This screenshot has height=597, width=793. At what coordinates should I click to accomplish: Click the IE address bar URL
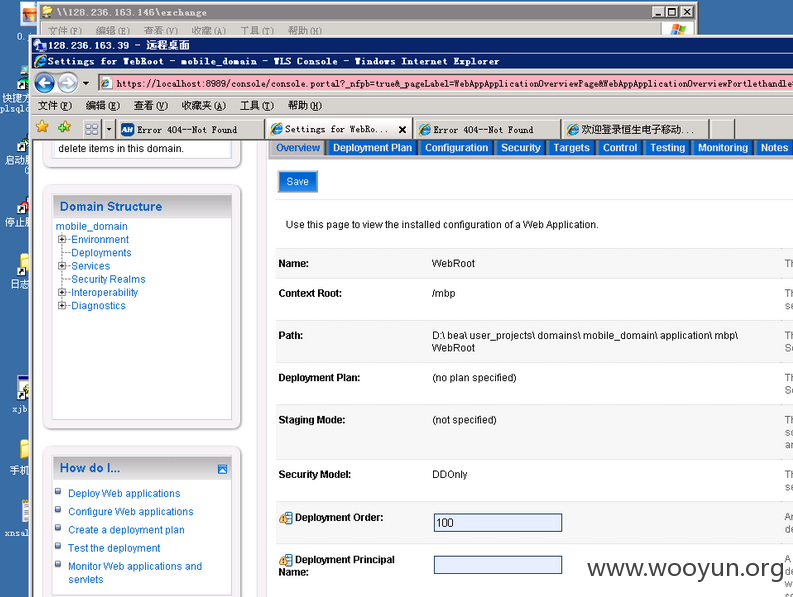coord(453,83)
